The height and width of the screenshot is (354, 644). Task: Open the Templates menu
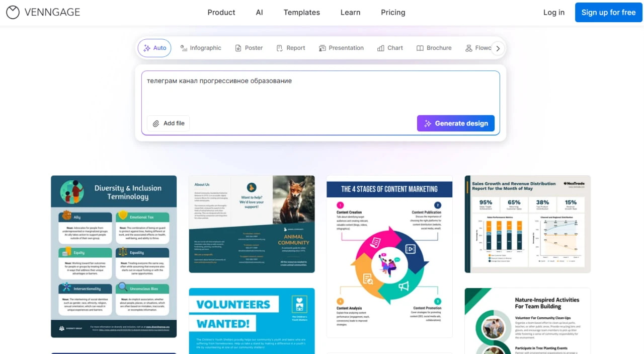click(302, 13)
